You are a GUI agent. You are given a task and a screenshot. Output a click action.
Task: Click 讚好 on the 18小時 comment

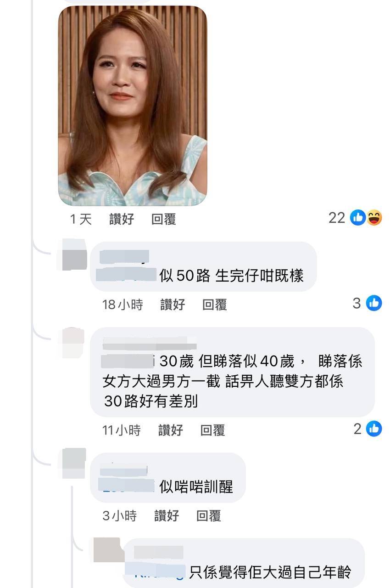(x=173, y=305)
